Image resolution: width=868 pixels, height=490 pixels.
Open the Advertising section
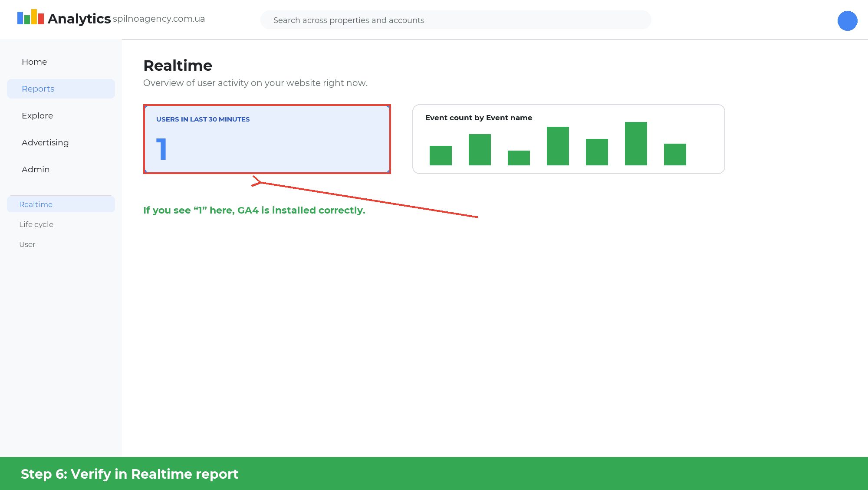pos(61,143)
